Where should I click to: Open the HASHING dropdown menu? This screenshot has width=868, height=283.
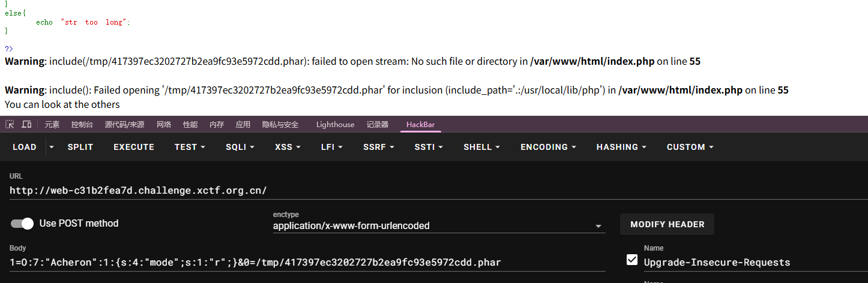[x=621, y=147]
